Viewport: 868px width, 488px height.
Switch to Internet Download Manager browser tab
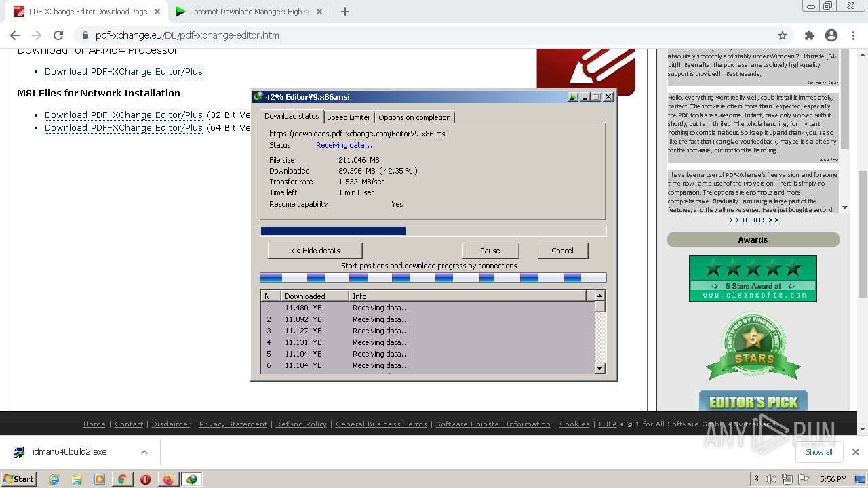tap(250, 12)
